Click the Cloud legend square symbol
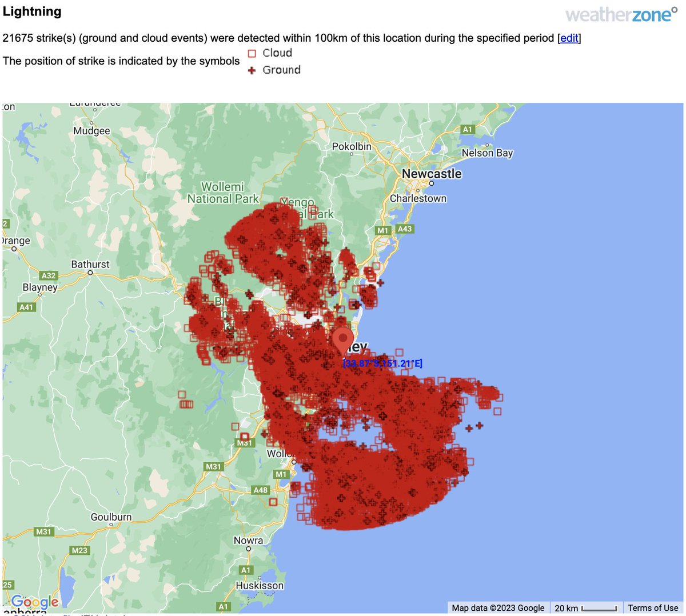The height and width of the screenshot is (616, 686). point(252,53)
